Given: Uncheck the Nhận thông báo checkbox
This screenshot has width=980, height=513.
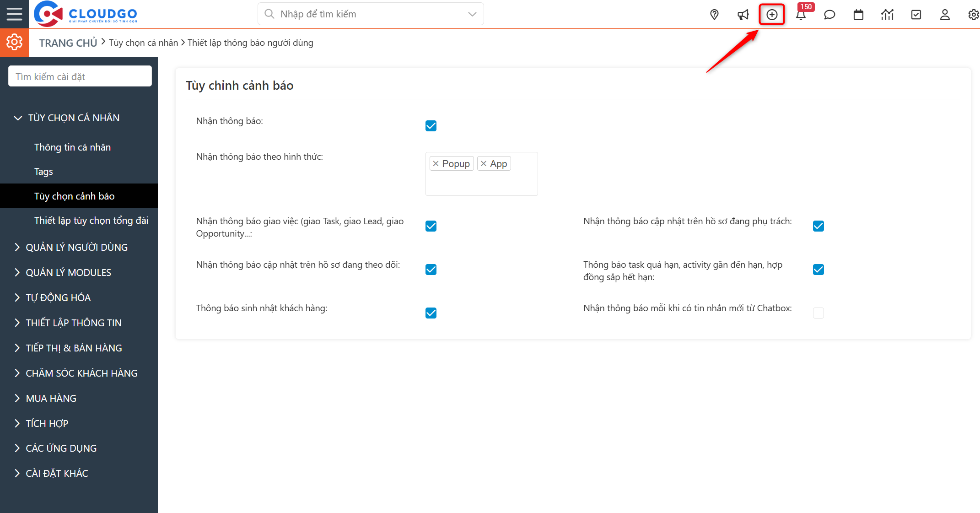Looking at the screenshot, I should [x=431, y=126].
